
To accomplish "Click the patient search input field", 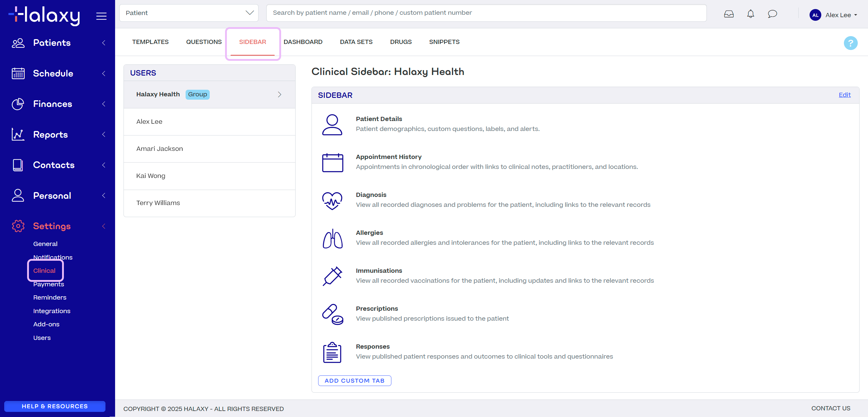I will click(485, 13).
